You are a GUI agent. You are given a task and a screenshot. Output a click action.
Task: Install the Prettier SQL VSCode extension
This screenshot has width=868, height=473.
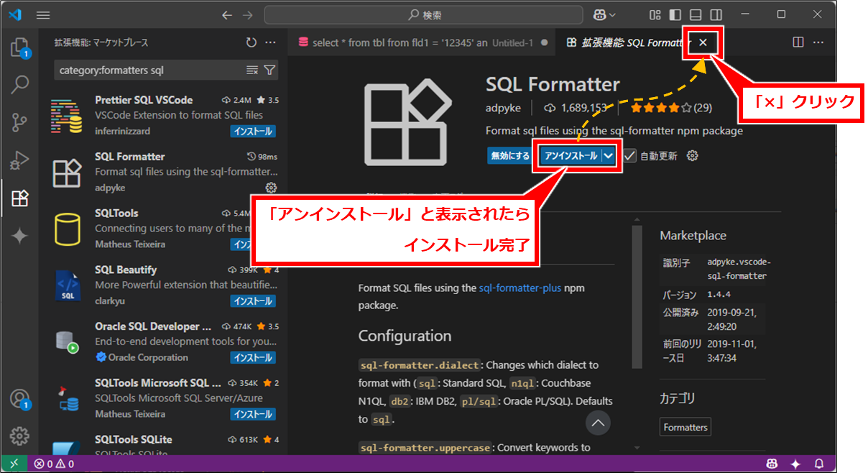252,132
